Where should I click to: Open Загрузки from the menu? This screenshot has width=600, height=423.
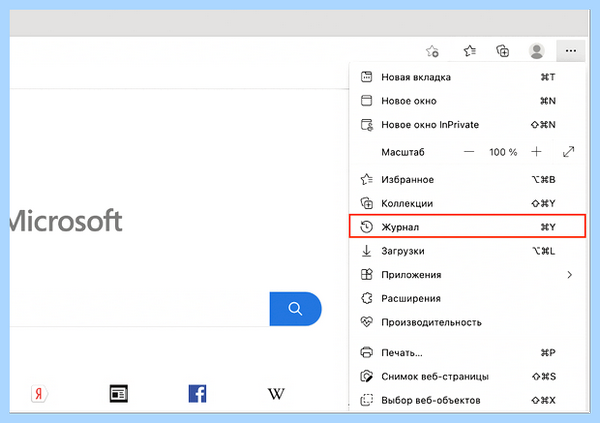click(x=468, y=251)
